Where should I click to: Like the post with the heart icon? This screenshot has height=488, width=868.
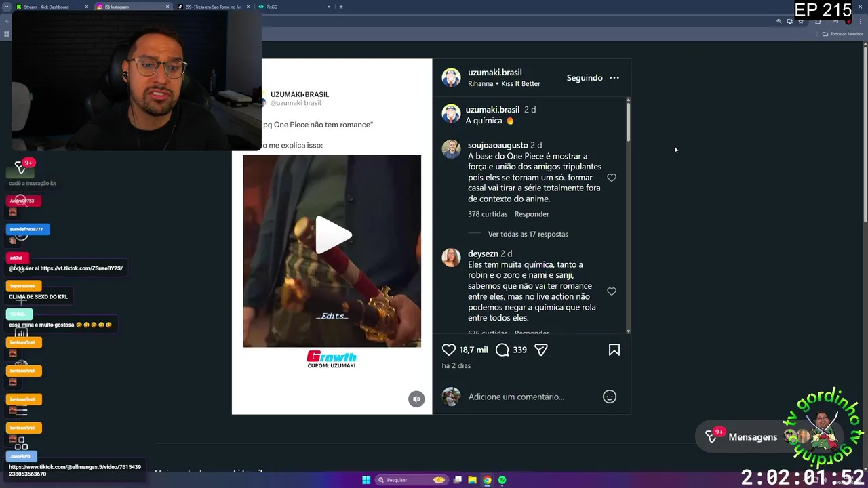[449, 350]
